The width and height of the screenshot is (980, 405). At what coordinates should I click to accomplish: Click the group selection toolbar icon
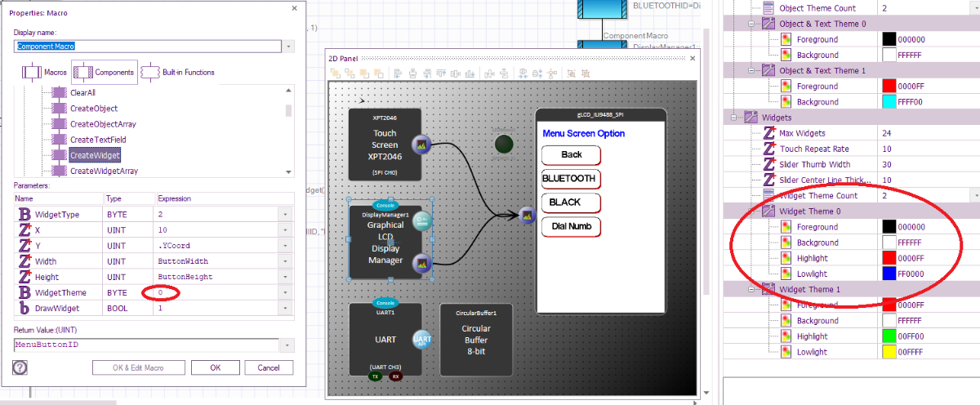click(x=571, y=73)
